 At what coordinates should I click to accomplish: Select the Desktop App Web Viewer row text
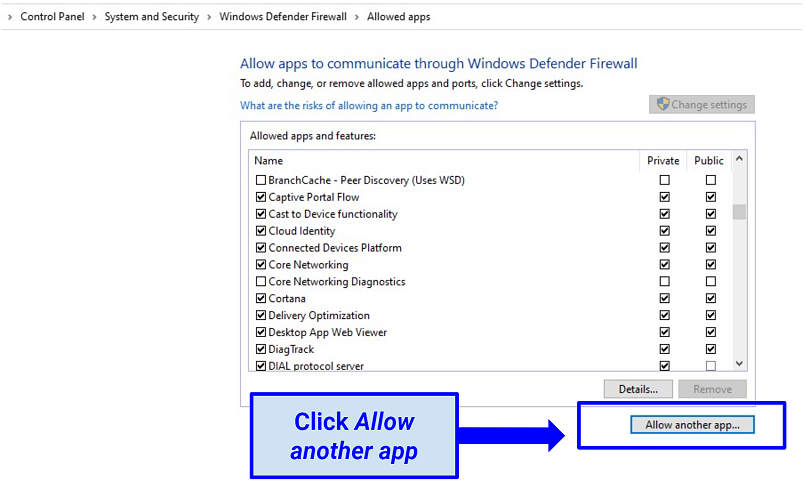click(x=327, y=332)
